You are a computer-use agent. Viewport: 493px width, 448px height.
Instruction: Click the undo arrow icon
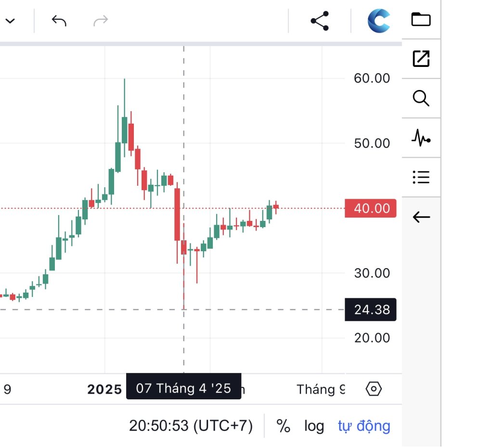59,21
